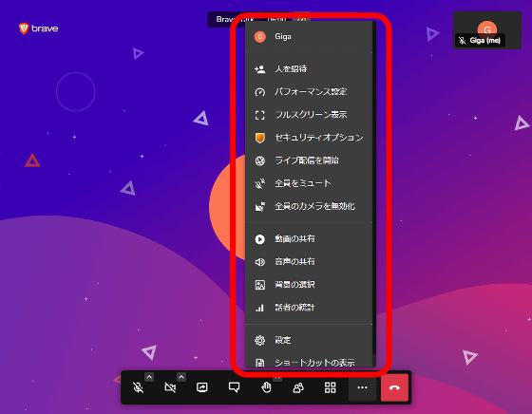Click the invite people plus-person icon

(260, 69)
